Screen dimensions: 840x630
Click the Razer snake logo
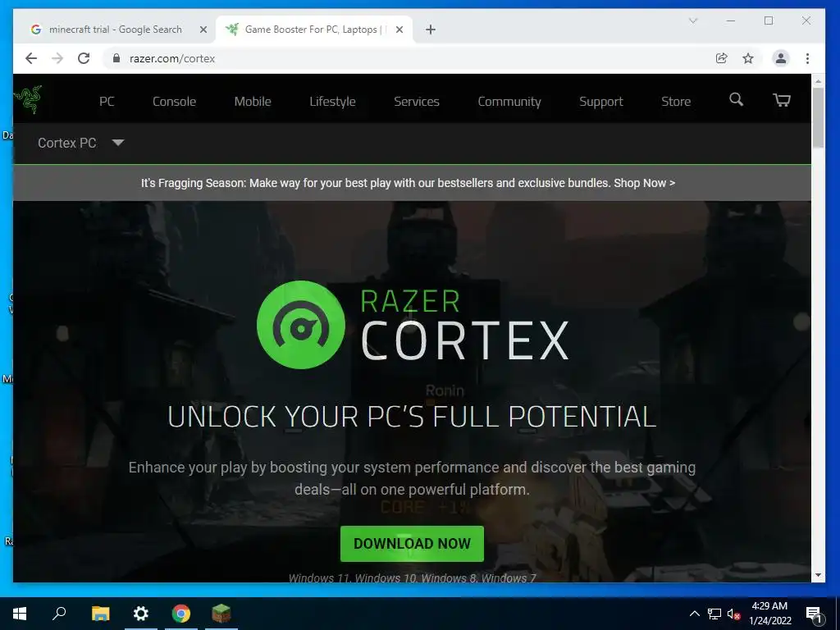coord(28,99)
